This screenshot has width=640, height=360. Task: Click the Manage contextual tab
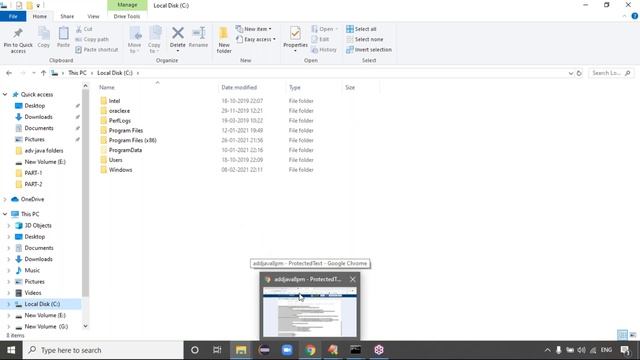127,5
